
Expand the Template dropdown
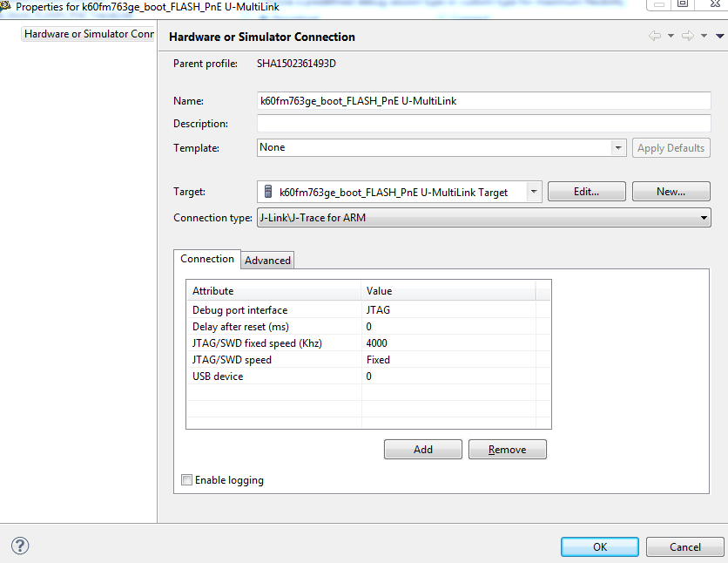[618, 147]
